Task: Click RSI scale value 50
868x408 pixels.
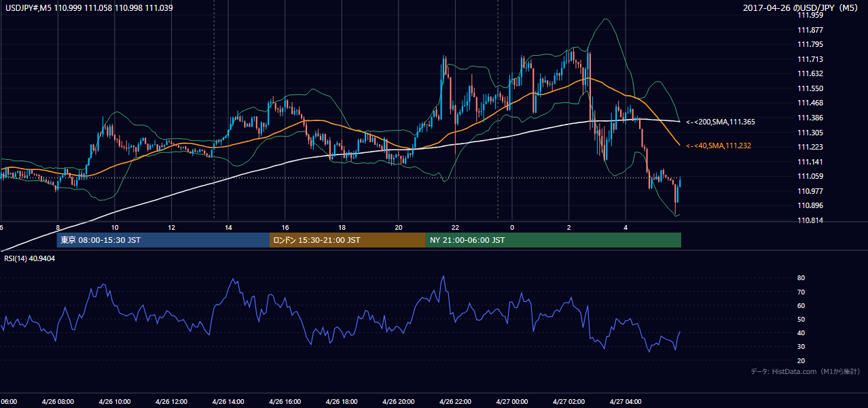Action: pos(801,320)
